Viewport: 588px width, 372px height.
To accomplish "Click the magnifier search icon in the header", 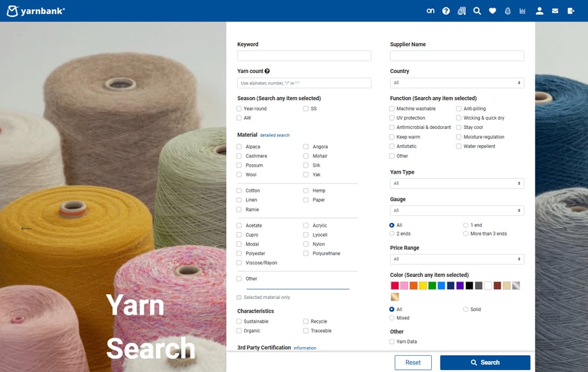I will pyautogui.click(x=477, y=11).
